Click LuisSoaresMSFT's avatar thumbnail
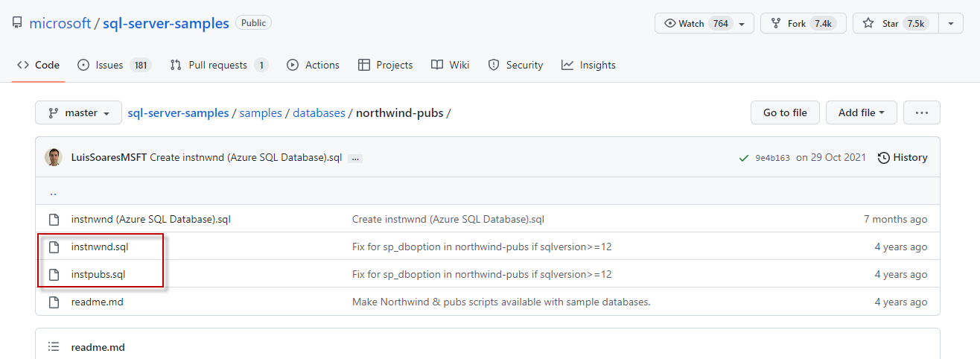The width and height of the screenshot is (980, 359). click(x=54, y=157)
